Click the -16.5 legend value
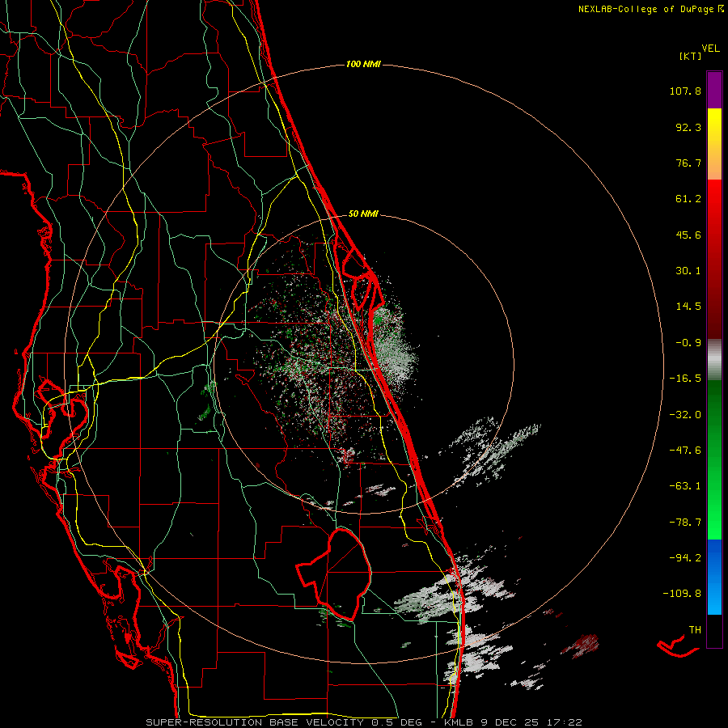728x728 pixels. point(685,379)
